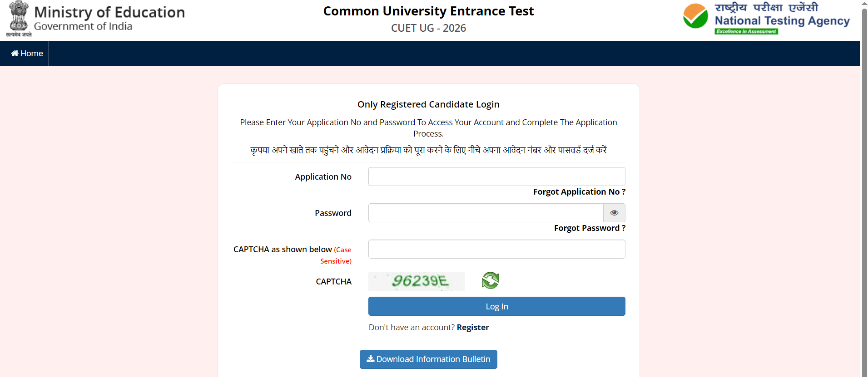Click the CAPTCHA text entry field
868x377 pixels.
tap(496, 249)
